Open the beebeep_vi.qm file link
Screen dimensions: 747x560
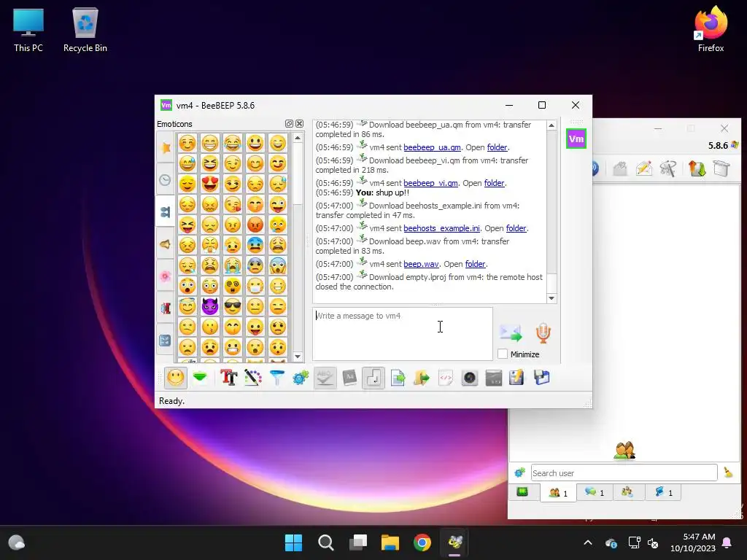pos(430,183)
